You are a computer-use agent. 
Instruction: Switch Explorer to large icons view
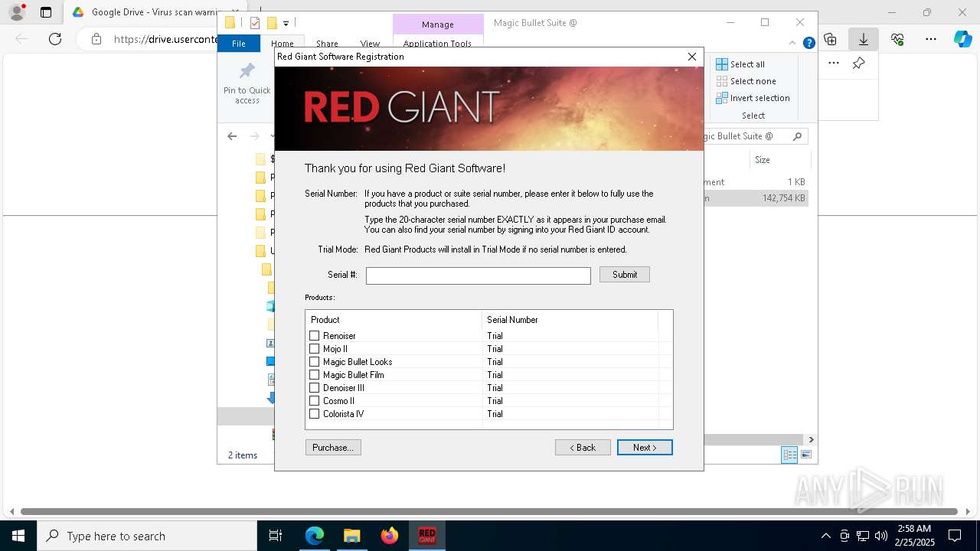(806, 455)
